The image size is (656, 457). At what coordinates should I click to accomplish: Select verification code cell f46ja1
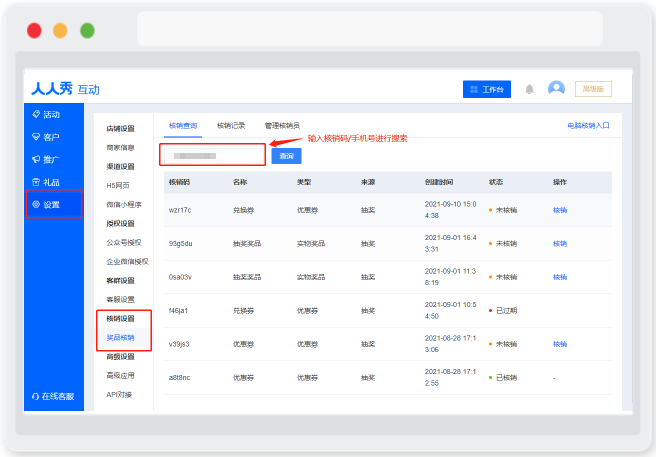[x=178, y=311]
